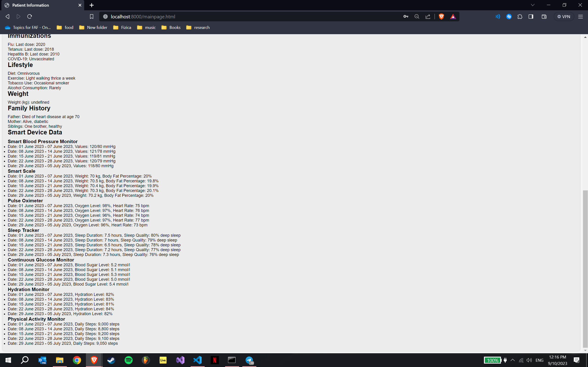Click the share page icon in the address bar

[428, 17]
